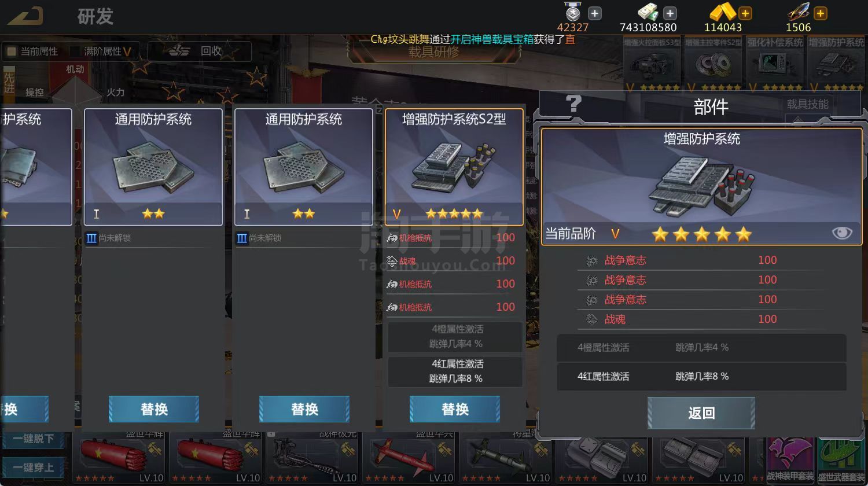Select the 盛世武器套装 set icon
The image size is (868, 486).
click(841, 461)
